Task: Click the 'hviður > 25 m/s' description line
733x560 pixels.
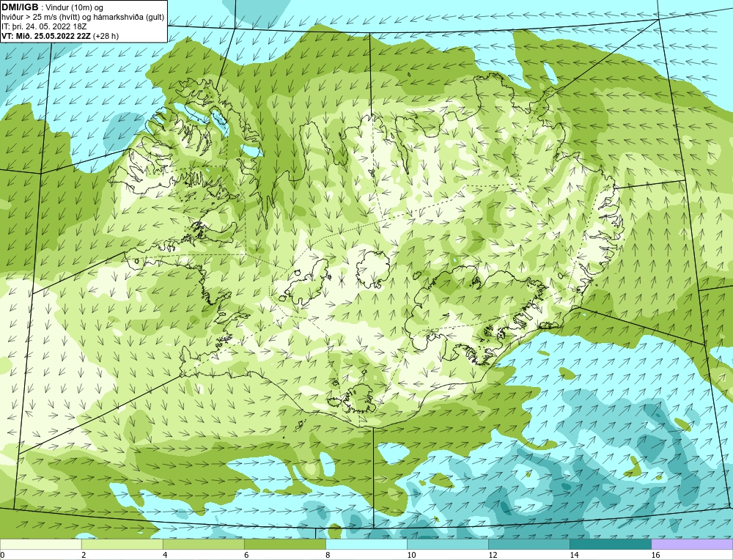Action: [x=83, y=18]
